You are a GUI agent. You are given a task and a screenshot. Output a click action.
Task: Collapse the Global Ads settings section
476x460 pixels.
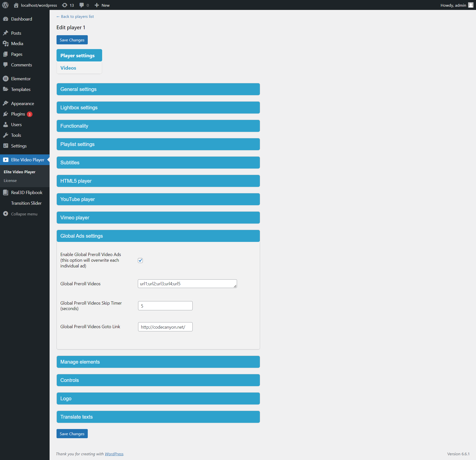158,236
